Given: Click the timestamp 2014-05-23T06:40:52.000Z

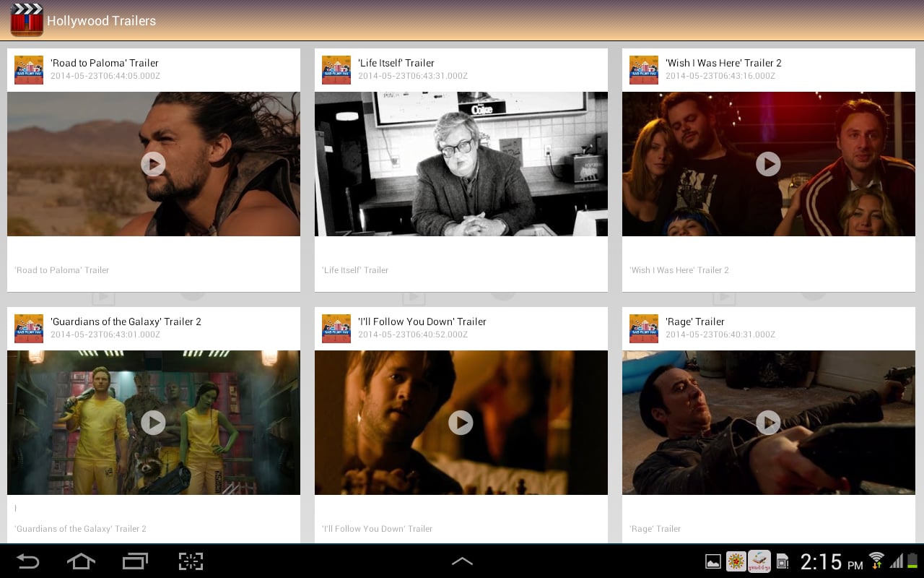Looking at the screenshot, I should click(413, 335).
